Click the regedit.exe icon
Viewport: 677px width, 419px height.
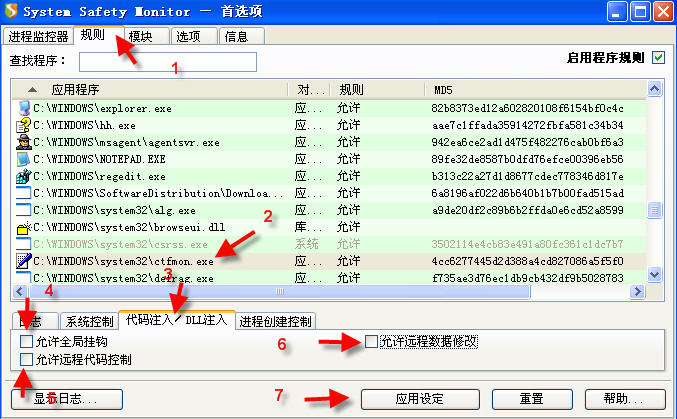pos(24,176)
